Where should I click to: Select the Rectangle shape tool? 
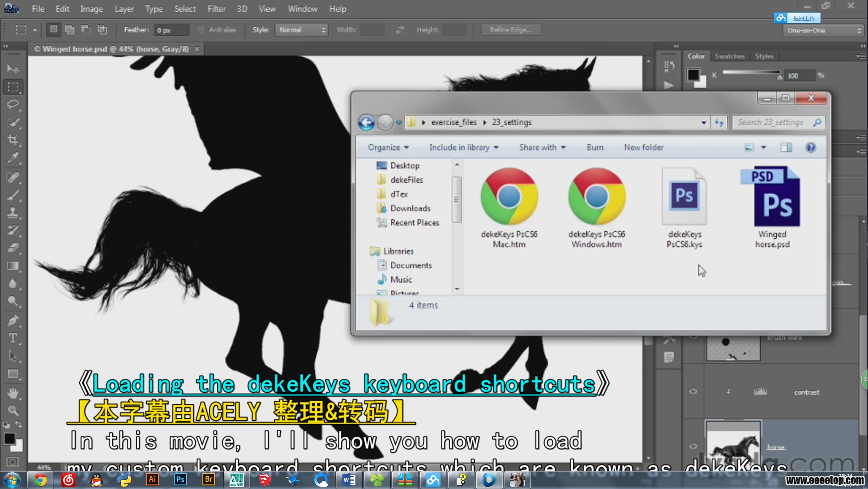click(x=13, y=374)
